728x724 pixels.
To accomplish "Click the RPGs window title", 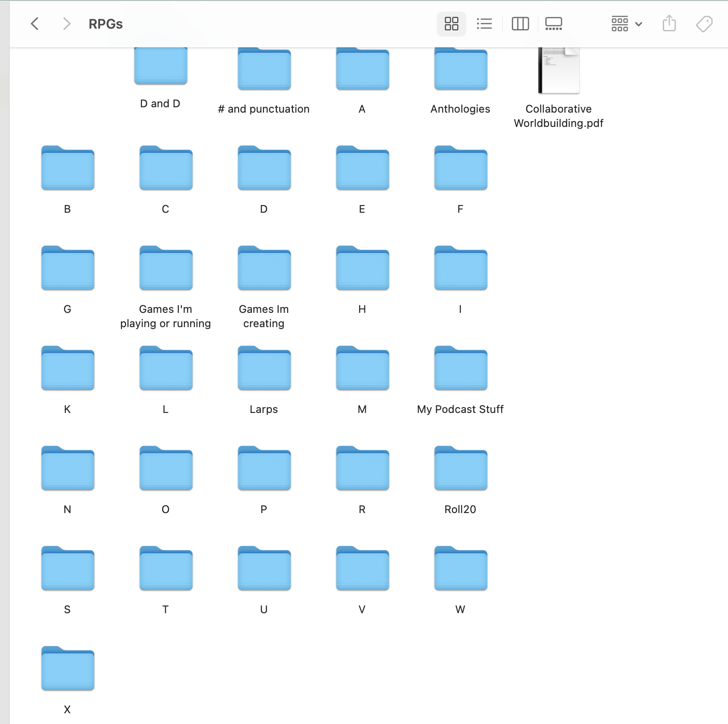I will coord(105,24).
